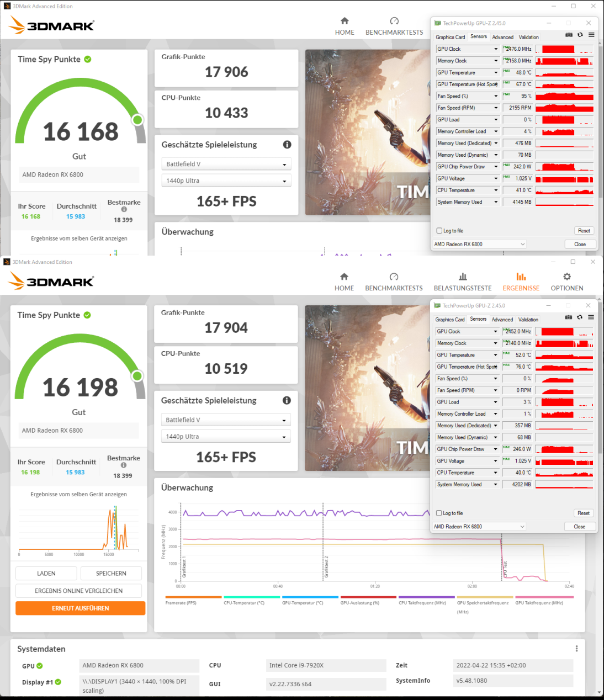Open the Battlefield V dropdown in the lower window
Image resolution: width=604 pixels, height=700 pixels.
226,420
